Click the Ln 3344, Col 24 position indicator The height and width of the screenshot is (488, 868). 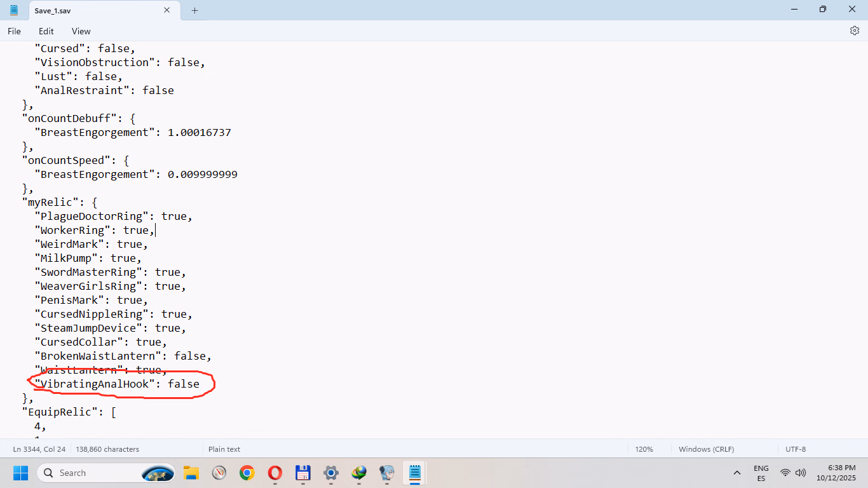[39, 449]
